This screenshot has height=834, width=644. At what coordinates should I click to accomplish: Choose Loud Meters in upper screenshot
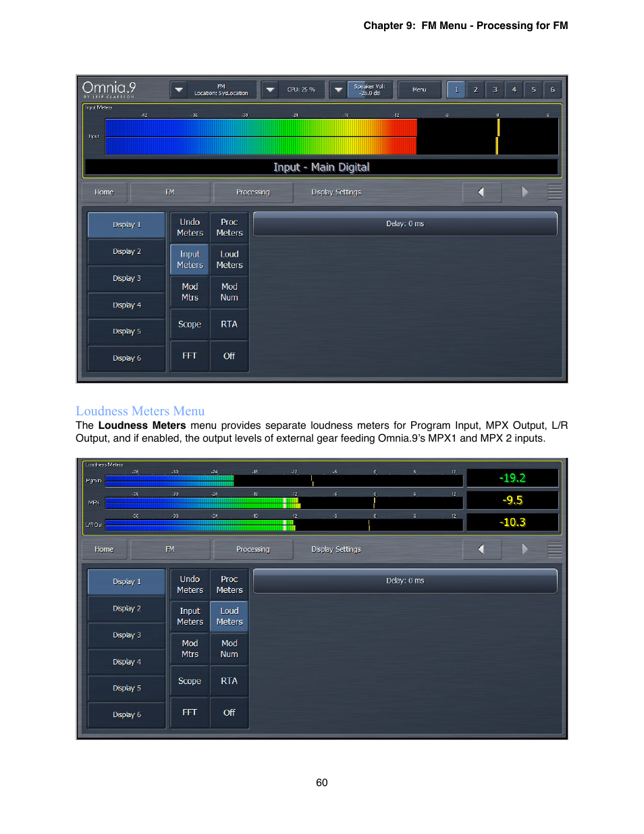tap(230, 260)
